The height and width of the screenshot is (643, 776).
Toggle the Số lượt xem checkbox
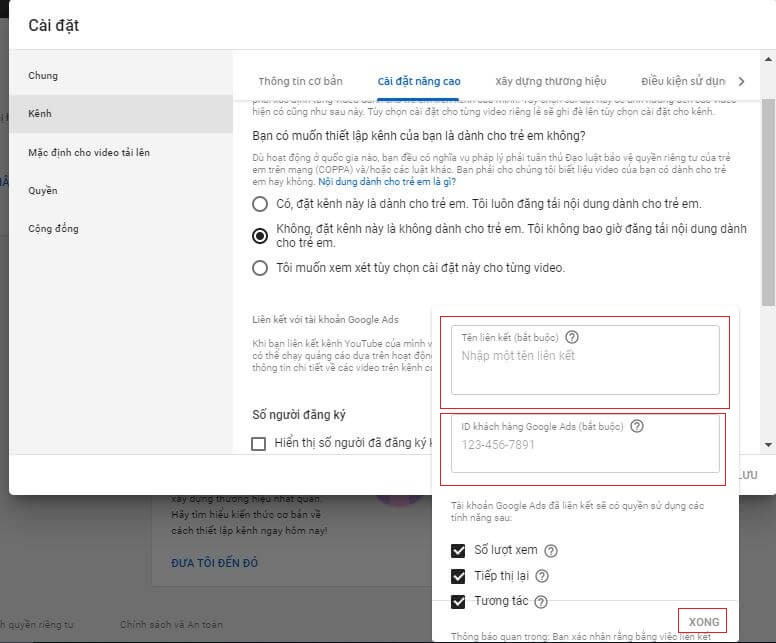click(x=459, y=550)
